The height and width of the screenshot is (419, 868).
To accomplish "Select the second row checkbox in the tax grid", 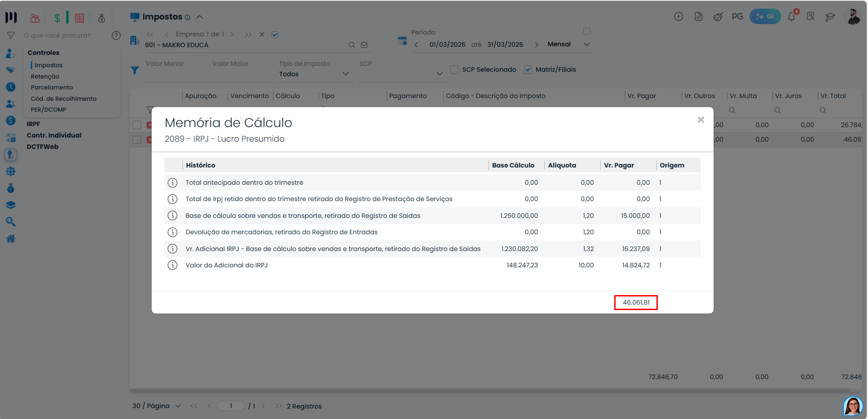I will click(x=137, y=139).
